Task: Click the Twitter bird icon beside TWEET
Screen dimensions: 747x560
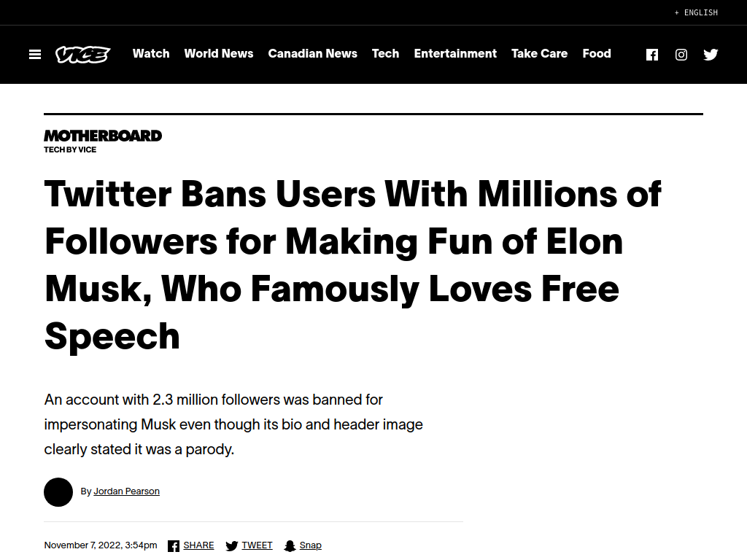Action: tap(232, 545)
